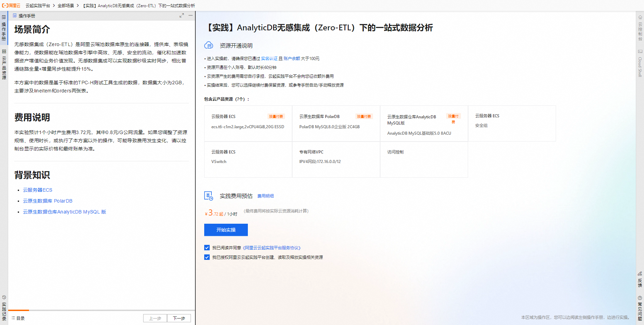Image resolution: width=644 pixels, height=325 pixels.
Task: Click the 场景简介 heading
Action: tap(32, 29)
